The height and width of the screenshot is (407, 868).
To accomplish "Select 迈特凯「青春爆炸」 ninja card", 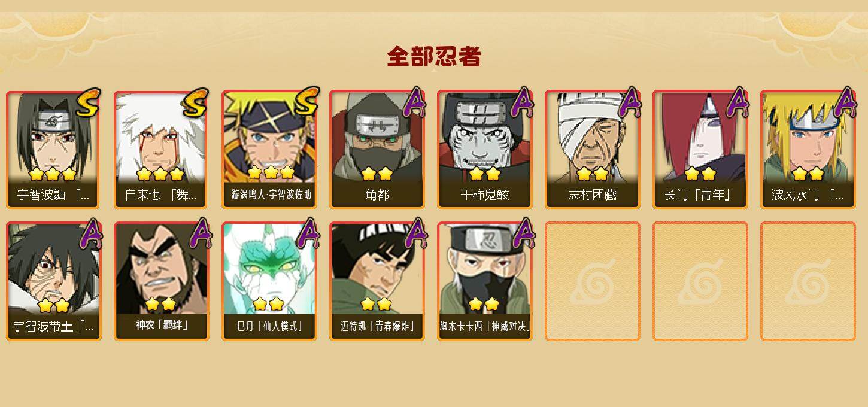I will (x=377, y=281).
